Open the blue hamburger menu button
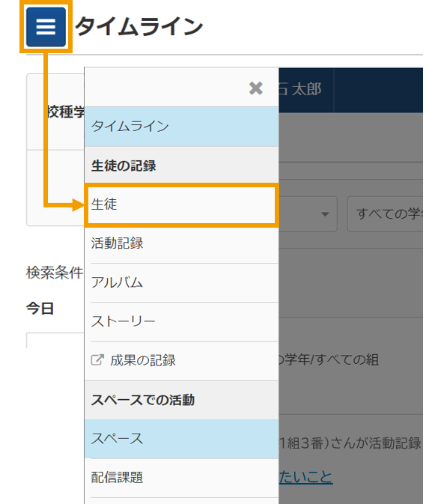The height and width of the screenshot is (504, 429). (46, 27)
